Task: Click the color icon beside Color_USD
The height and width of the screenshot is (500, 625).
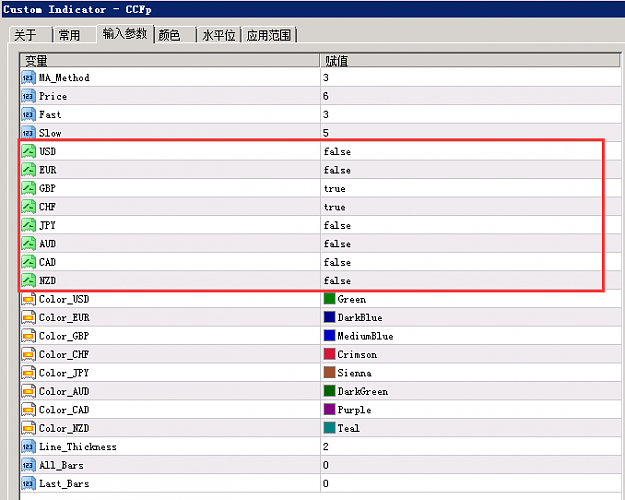Action: click(28, 299)
